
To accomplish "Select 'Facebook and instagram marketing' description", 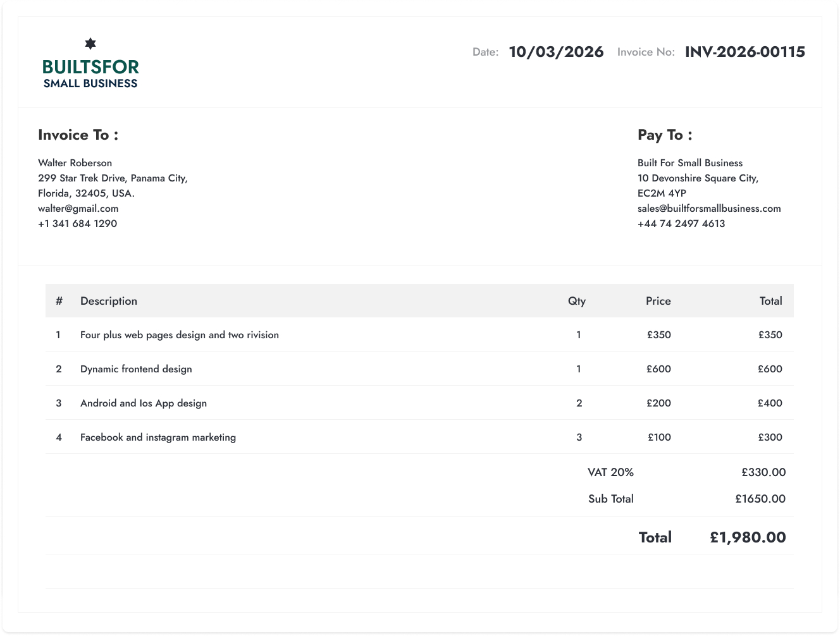I will pyautogui.click(x=158, y=437).
